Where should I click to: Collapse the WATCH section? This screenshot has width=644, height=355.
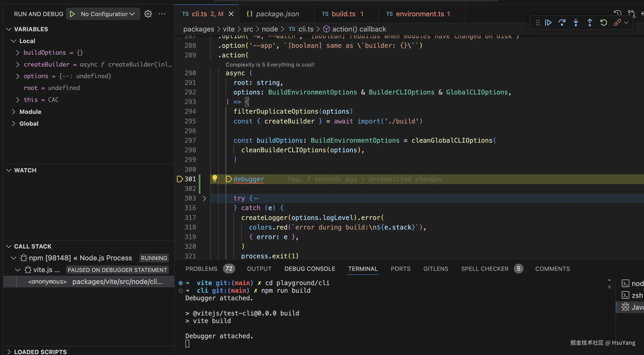click(9, 170)
